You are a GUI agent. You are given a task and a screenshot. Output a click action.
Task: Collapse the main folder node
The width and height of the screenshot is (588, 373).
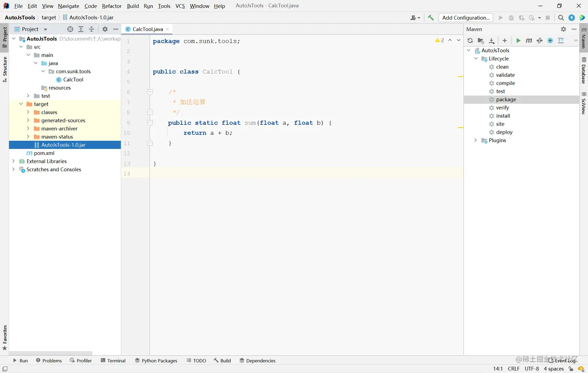[x=28, y=55]
